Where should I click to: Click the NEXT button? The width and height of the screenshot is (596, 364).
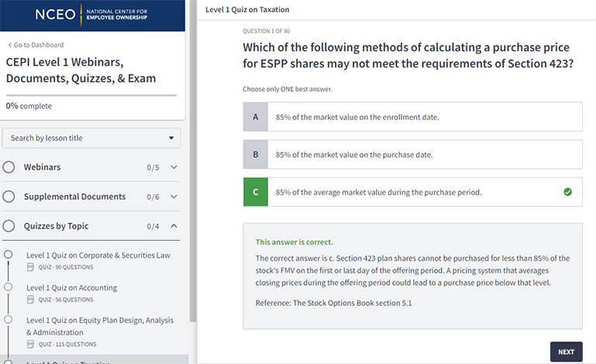coord(566,352)
